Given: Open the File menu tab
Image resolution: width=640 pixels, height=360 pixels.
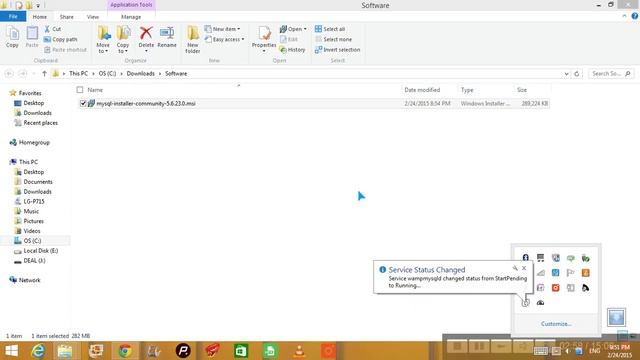Looking at the screenshot, I should pos(13,17).
